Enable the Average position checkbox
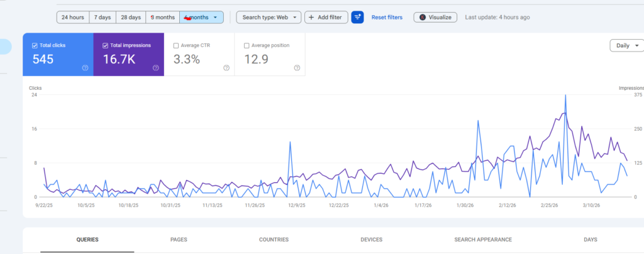This screenshot has height=254, width=644. 247,45
